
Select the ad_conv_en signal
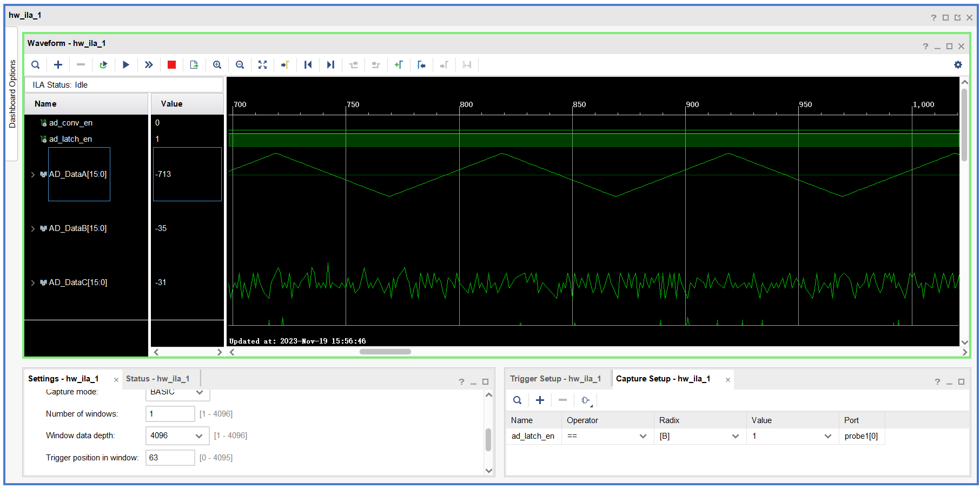71,123
